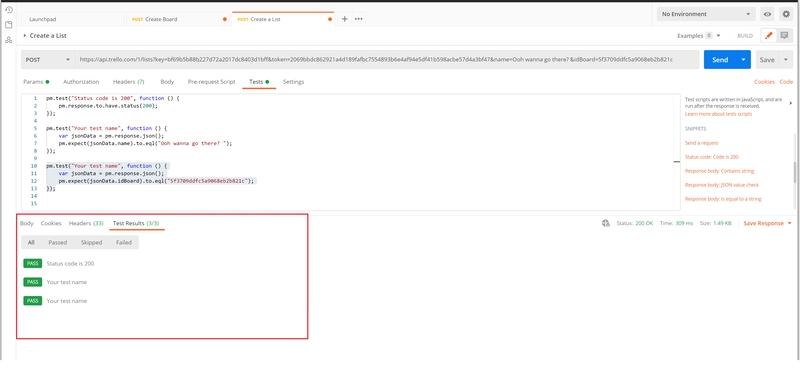Viewport: 800px width, 386px height.
Task: Click the snippets list scrollbar
Action: [x=794, y=172]
